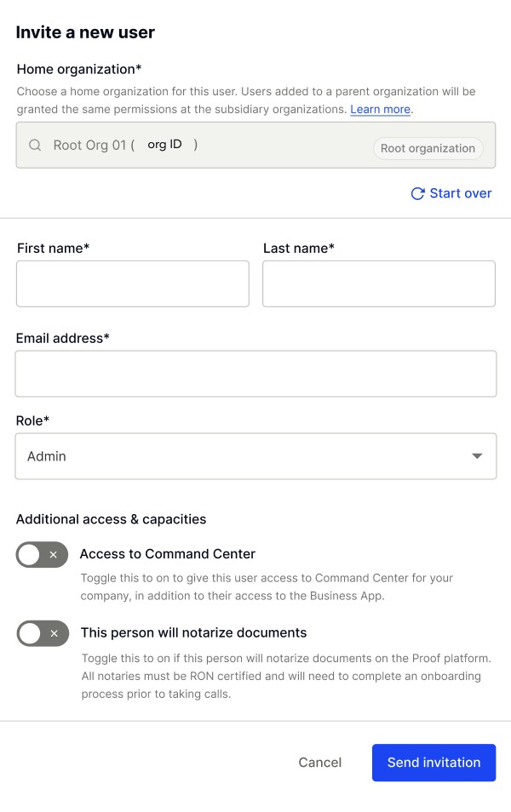Click Start over to reset organization
Image resolution: width=511 pixels, height=812 pixels.
point(460,193)
